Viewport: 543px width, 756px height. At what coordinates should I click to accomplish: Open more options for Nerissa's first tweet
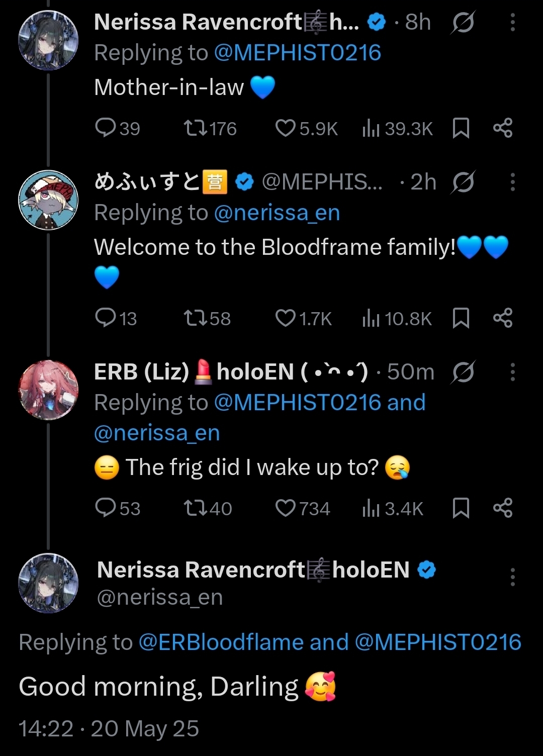pyautogui.click(x=512, y=23)
